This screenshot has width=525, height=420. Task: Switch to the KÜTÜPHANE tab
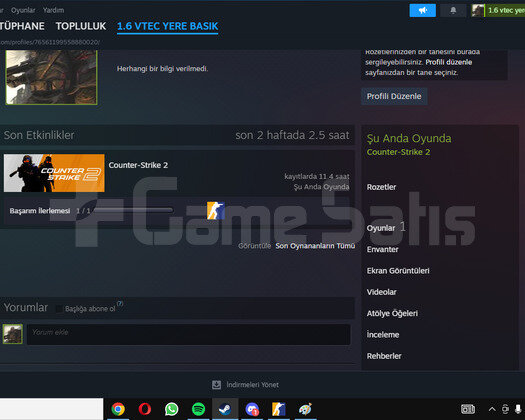pos(22,26)
